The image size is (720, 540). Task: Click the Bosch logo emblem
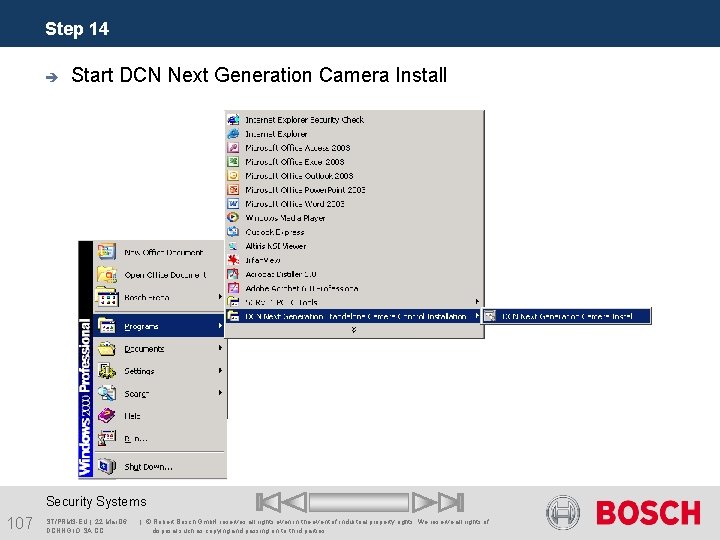pos(563,512)
